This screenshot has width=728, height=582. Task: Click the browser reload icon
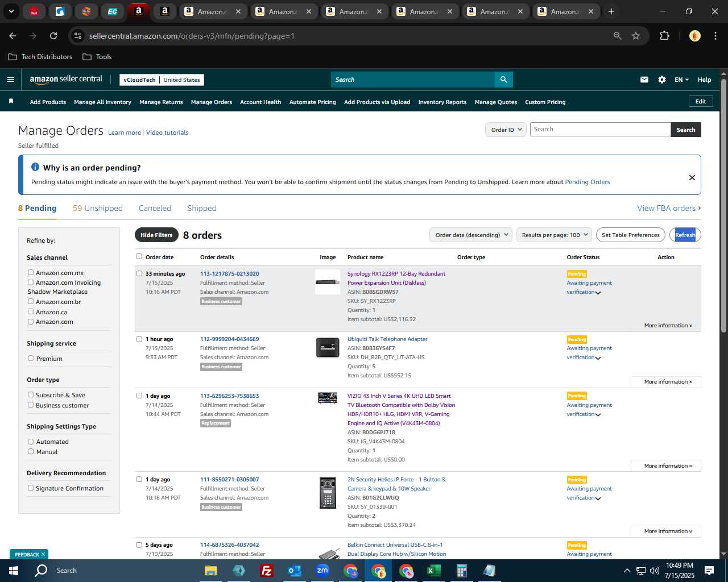53,36
